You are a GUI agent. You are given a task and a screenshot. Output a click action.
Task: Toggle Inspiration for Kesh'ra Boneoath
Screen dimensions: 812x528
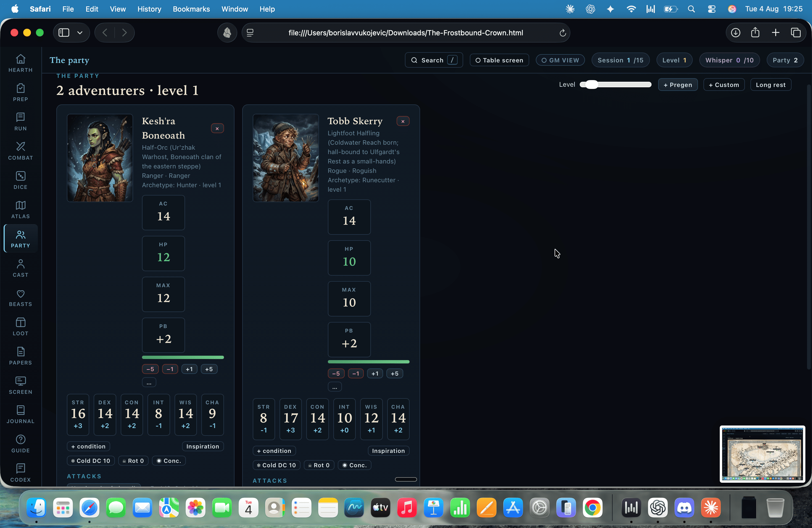tap(203, 447)
